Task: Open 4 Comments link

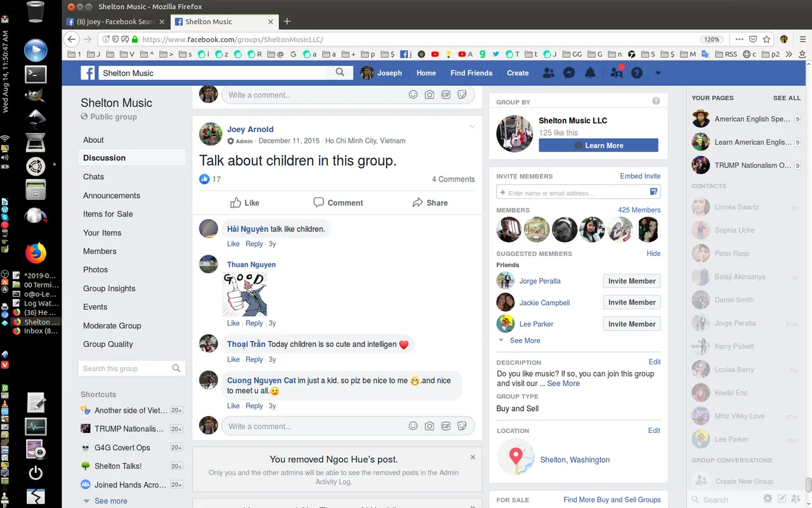Action: [454, 179]
